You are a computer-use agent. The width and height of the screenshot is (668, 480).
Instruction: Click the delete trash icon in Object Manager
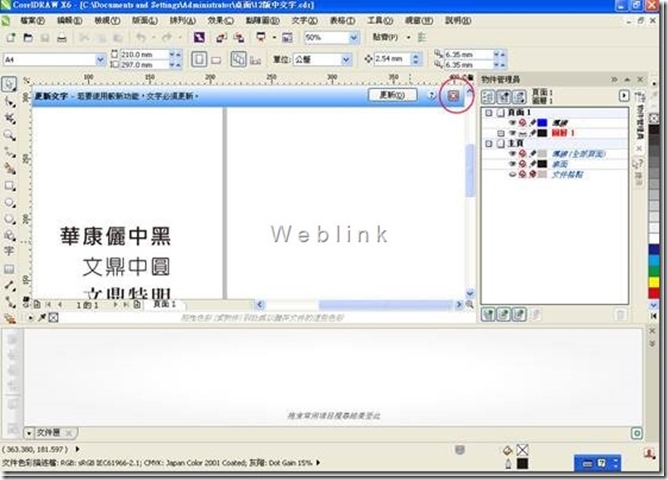point(620,315)
